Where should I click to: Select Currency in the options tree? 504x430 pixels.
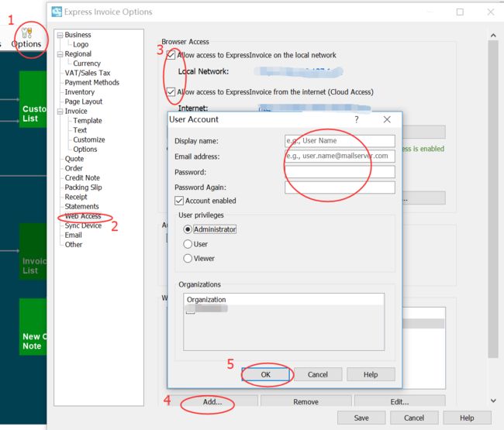(x=87, y=64)
